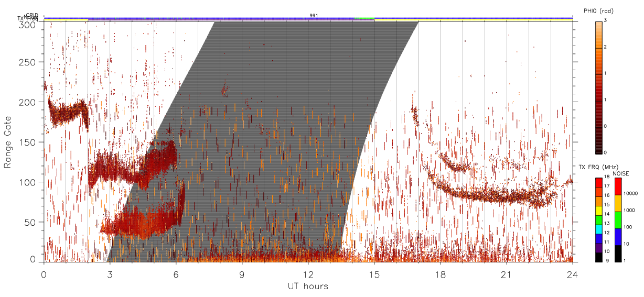Click the lightest top segment of PHI0 colorbar

599,35
